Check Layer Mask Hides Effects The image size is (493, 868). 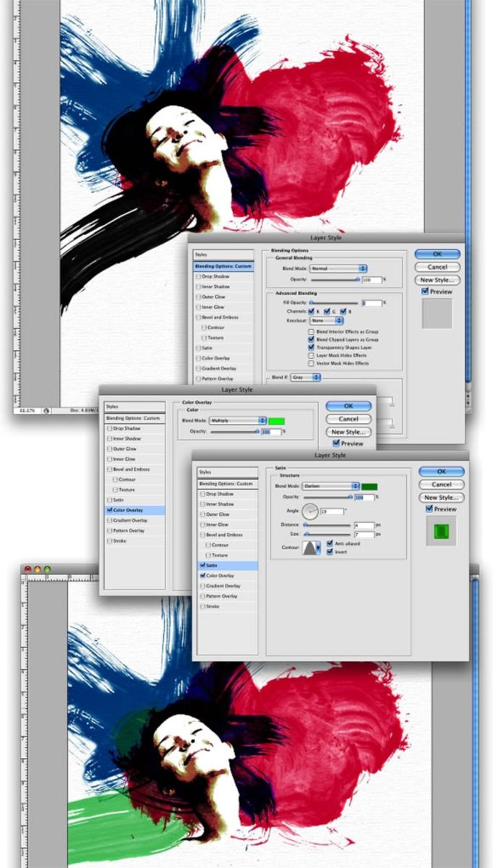[312, 355]
